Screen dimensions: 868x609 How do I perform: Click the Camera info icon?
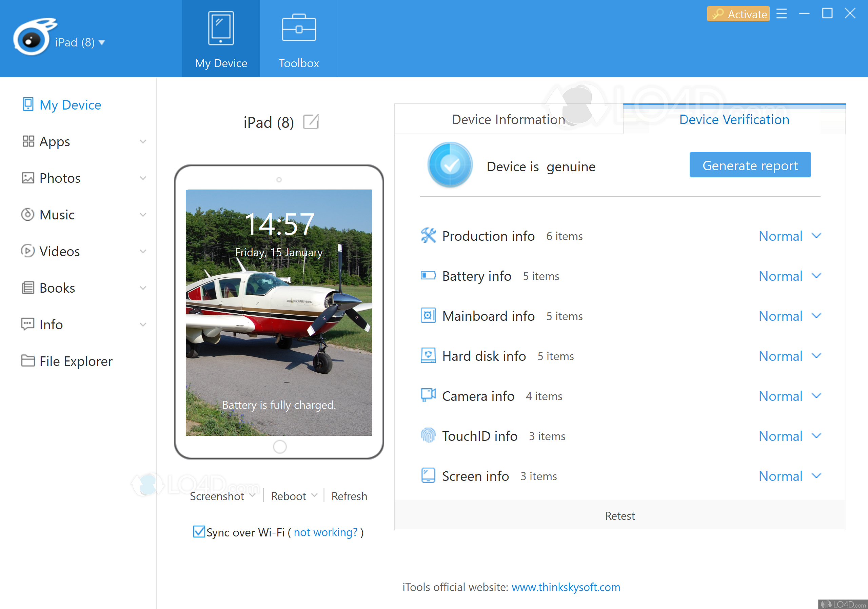click(428, 395)
